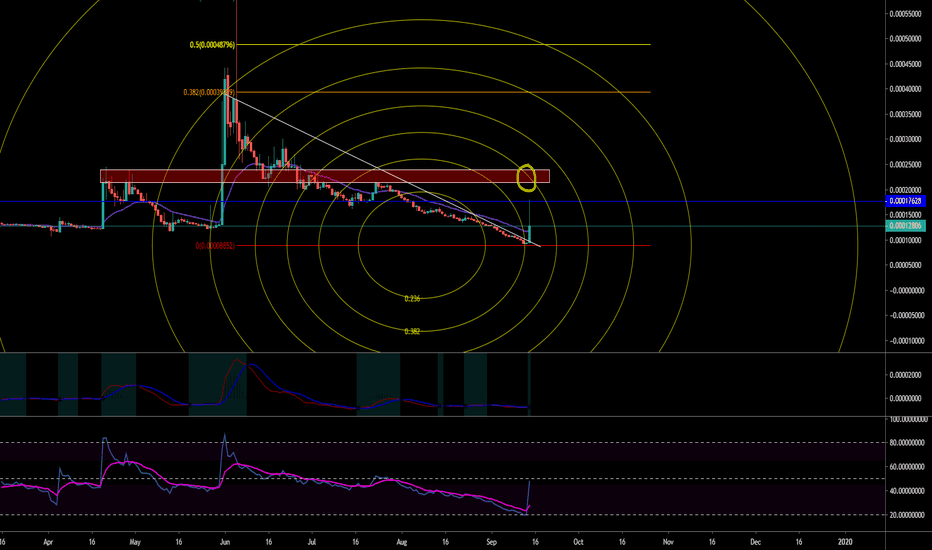This screenshot has width=932, height=550.
Task: Click the 0.00002000 value on MACD pane axis
Action: (906, 375)
